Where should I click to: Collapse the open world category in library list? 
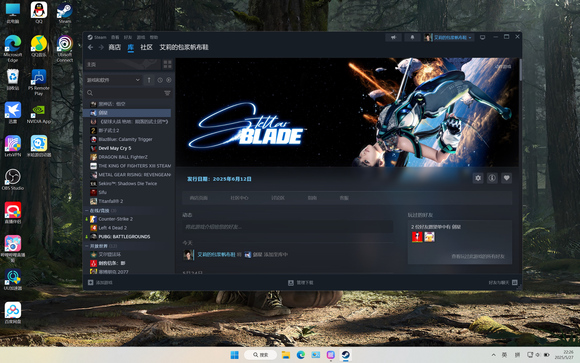click(x=87, y=246)
